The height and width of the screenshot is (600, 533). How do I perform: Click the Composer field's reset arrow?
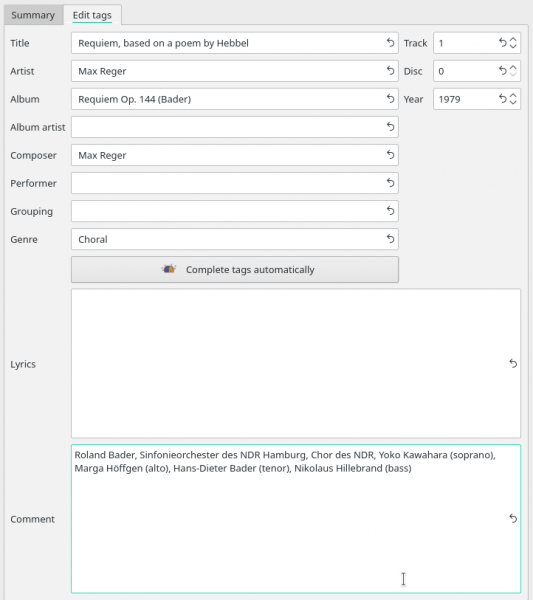click(x=390, y=155)
